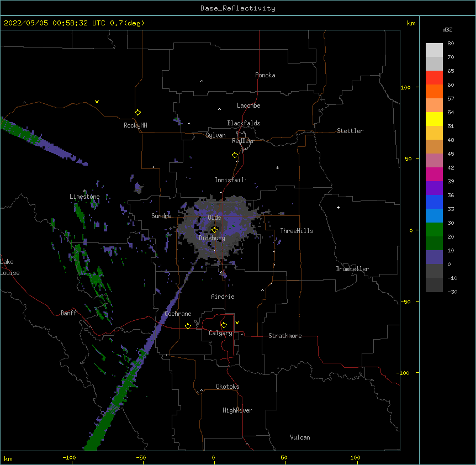Click the Banff label
Screen dimensions: 476x465
point(68,313)
